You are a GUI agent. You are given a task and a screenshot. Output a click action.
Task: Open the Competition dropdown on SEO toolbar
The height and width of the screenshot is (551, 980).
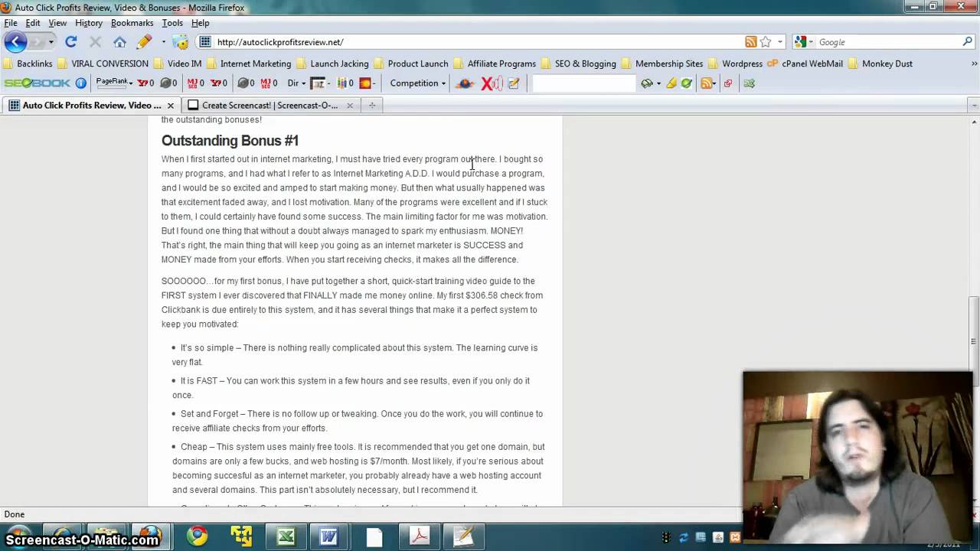pos(418,83)
